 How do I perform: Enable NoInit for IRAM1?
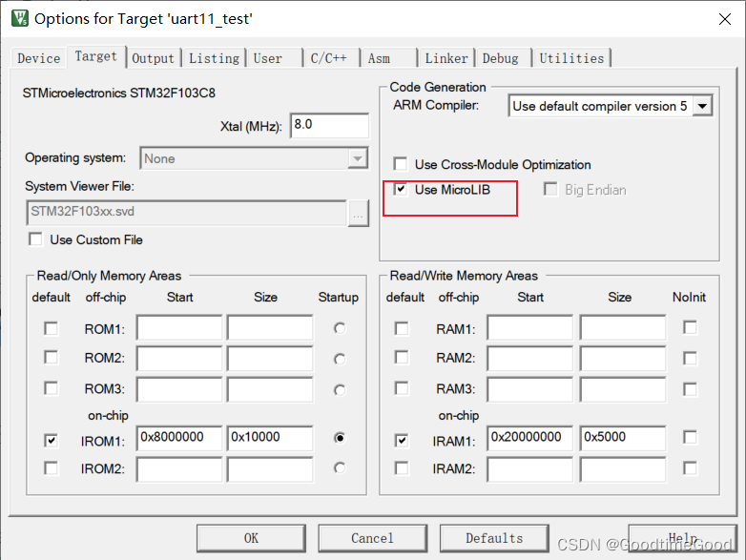tap(690, 437)
